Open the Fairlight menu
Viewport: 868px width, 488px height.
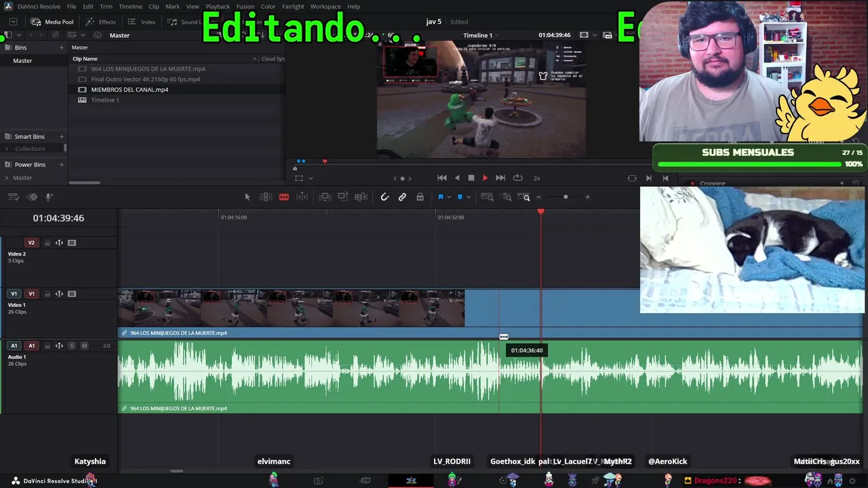293,7
